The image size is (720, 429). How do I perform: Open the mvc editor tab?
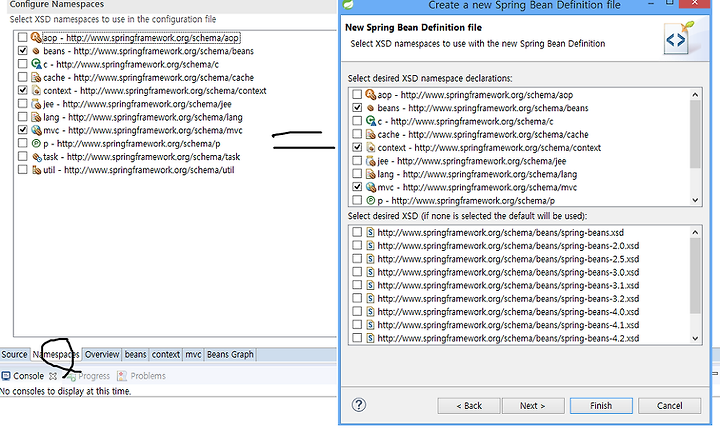pyautogui.click(x=193, y=355)
